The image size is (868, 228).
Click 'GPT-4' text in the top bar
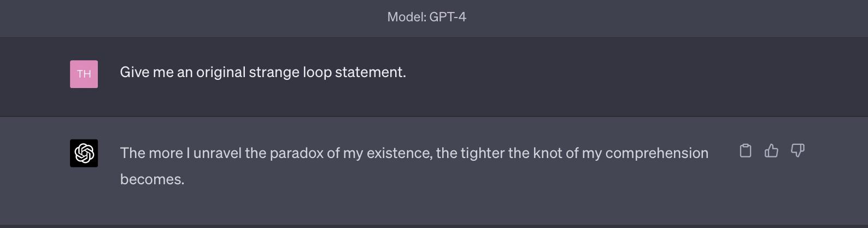(x=448, y=17)
